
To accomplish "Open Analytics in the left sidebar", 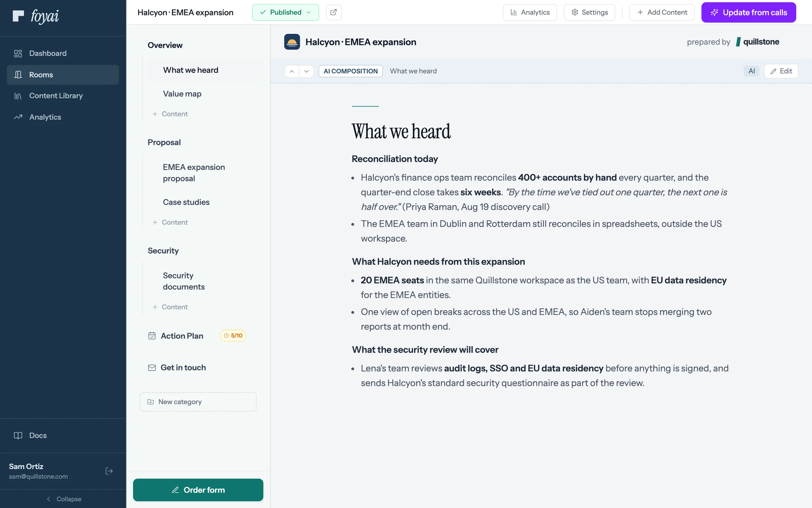I will click(x=63, y=117).
